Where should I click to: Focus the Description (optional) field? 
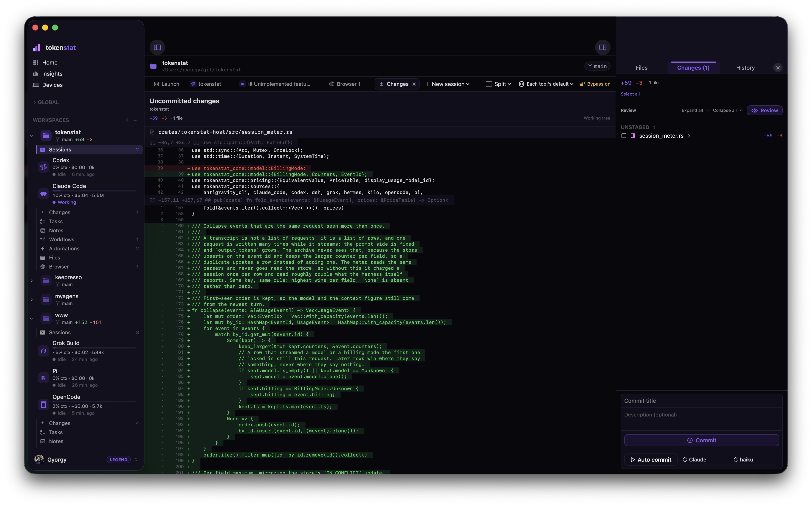[x=702, y=419]
